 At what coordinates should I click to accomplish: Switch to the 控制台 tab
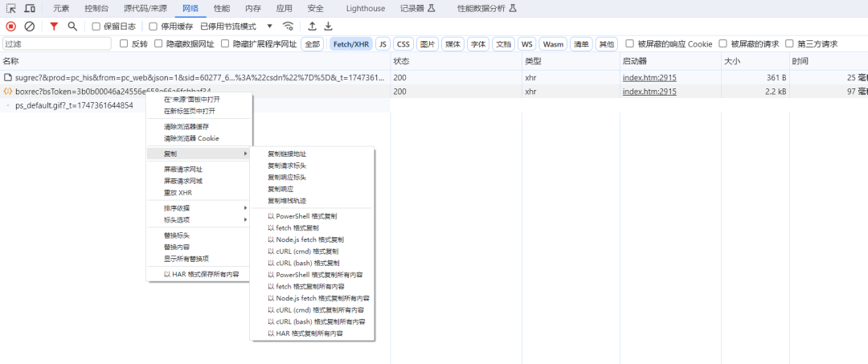tap(96, 8)
